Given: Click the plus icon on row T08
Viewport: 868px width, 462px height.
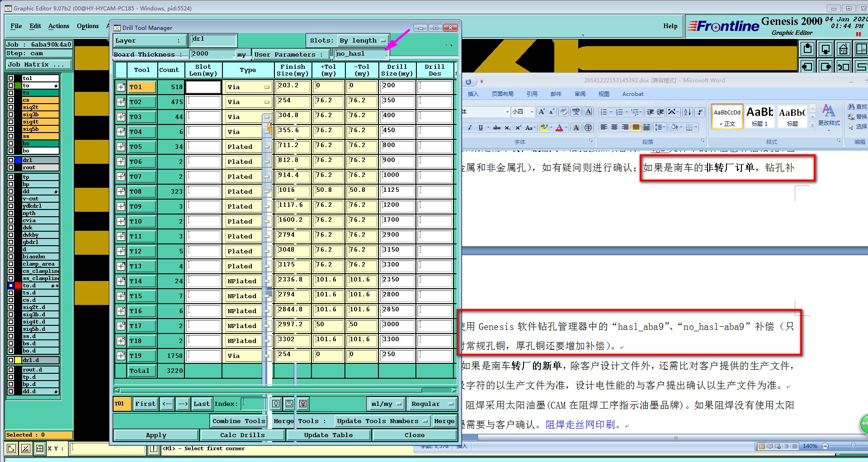Looking at the screenshot, I should [x=121, y=191].
